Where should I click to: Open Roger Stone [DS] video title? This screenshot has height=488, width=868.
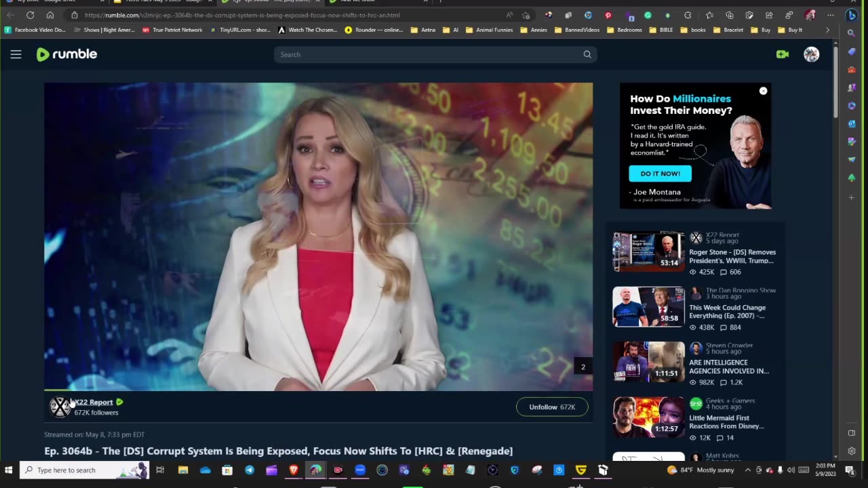click(x=732, y=256)
